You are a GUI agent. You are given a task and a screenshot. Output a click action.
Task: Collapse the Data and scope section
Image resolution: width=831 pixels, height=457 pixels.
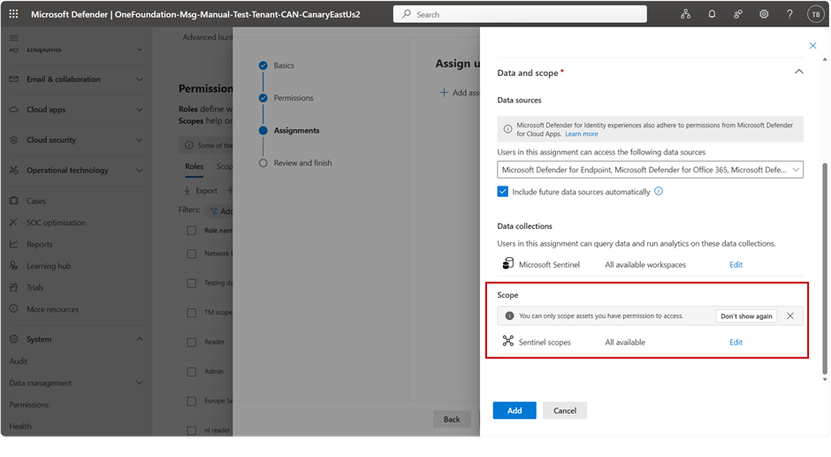coord(799,72)
